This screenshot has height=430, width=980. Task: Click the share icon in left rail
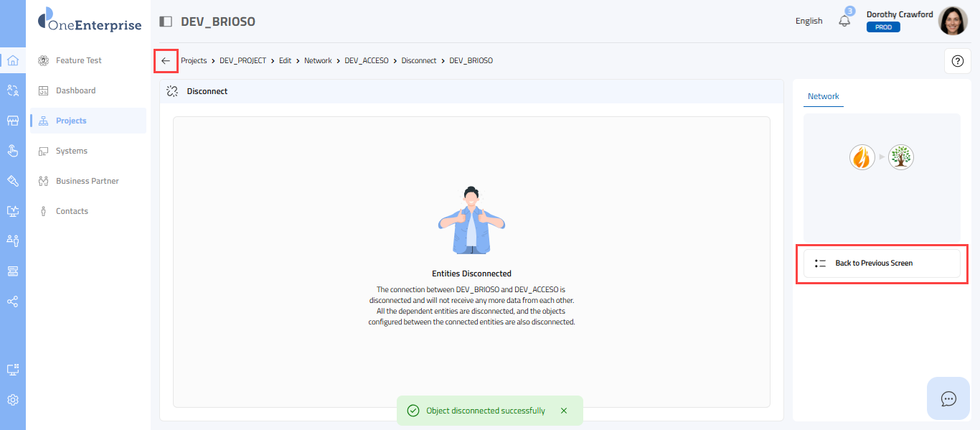tap(12, 302)
